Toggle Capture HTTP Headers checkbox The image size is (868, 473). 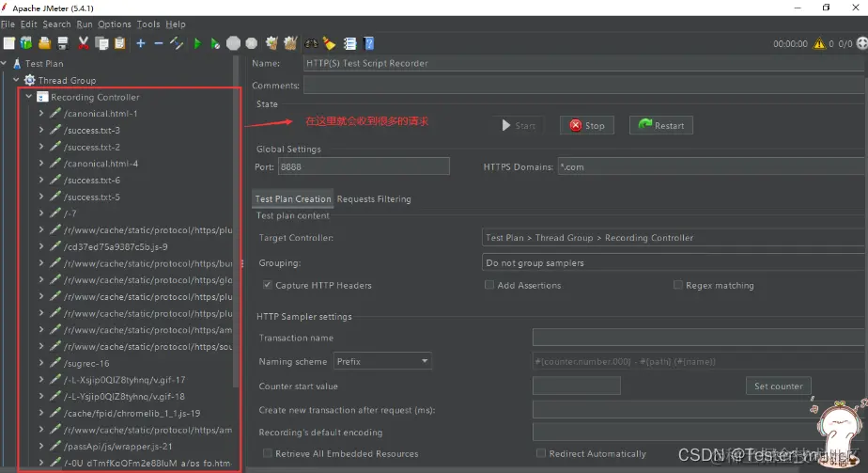[x=268, y=285]
